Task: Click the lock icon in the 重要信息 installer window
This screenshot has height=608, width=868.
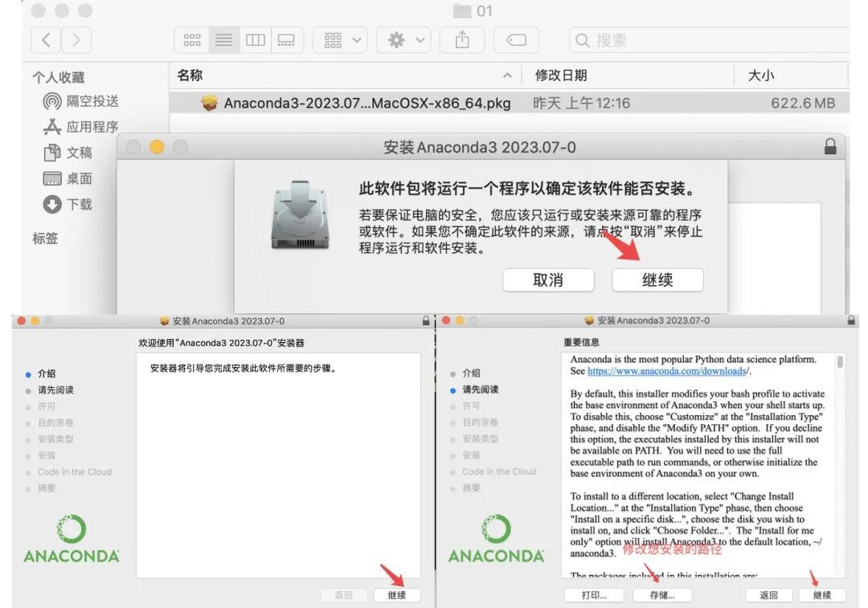Action: (x=851, y=320)
